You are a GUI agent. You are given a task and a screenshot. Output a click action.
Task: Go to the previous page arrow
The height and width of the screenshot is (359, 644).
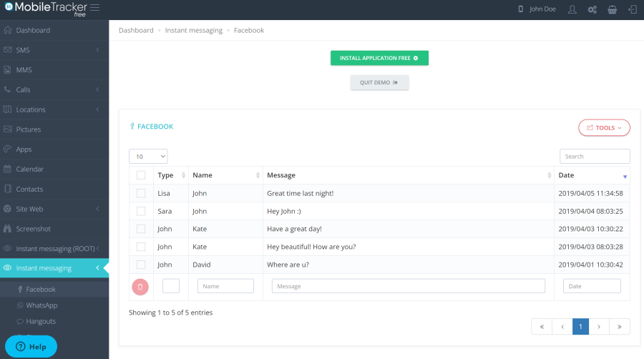(562, 327)
